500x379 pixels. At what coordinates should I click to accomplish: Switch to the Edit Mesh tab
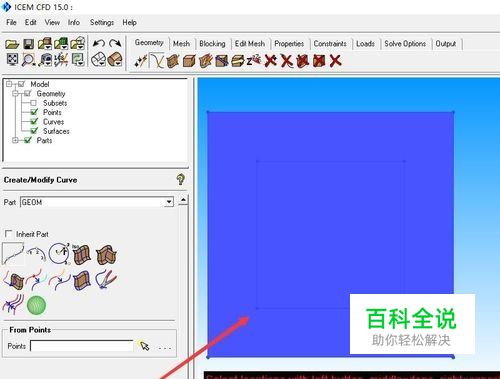[250, 44]
